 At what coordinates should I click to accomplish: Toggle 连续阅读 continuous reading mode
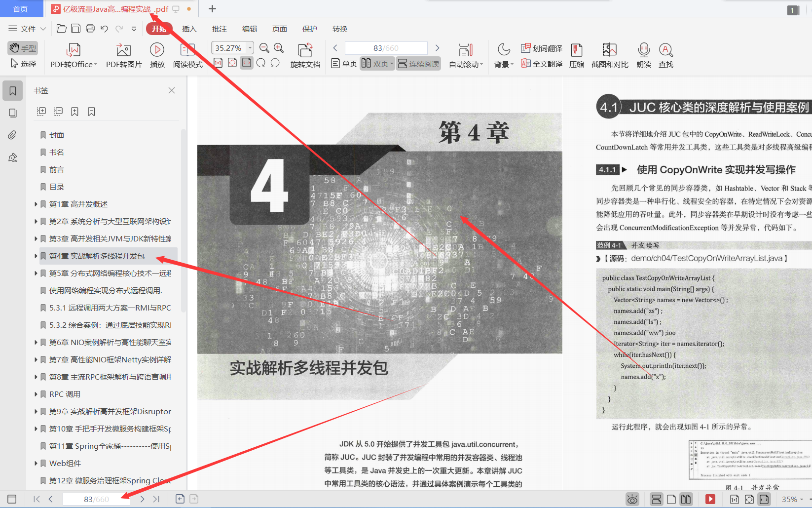pyautogui.click(x=418, y=63)
